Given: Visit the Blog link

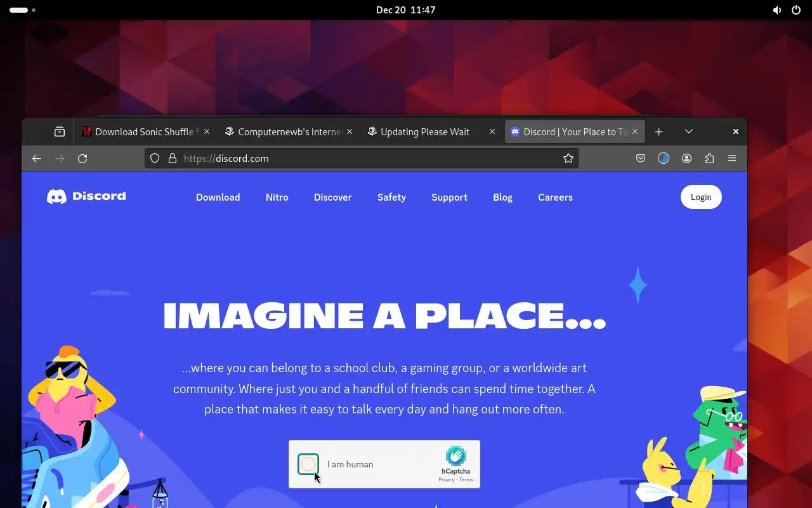Looking at the screenshot, I should (x=502, y=197).
